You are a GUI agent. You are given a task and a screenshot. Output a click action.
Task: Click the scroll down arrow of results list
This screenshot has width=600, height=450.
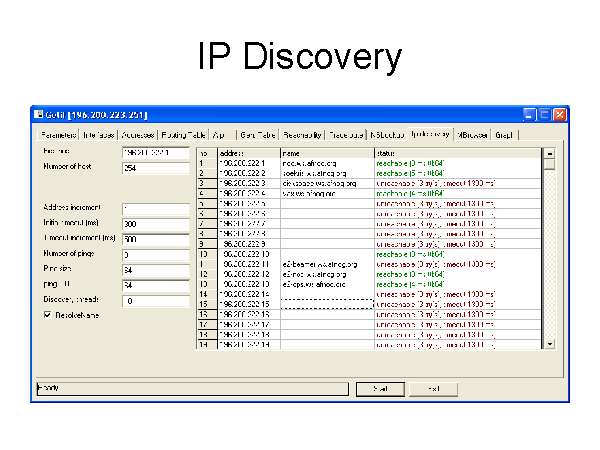tap(548, 343)
